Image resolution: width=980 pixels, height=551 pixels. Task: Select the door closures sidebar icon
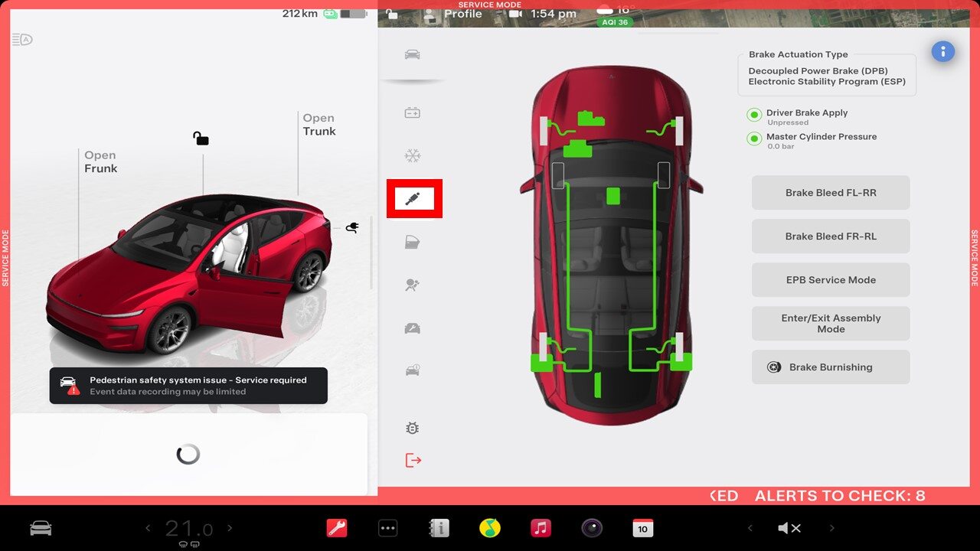coord(413,243)
